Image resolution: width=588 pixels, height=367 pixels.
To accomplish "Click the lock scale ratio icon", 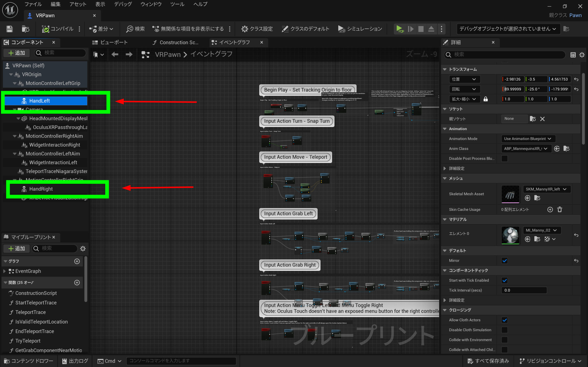I will (486, 99).
